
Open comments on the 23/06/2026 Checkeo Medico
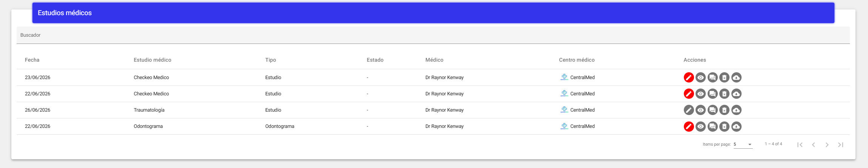713,78
